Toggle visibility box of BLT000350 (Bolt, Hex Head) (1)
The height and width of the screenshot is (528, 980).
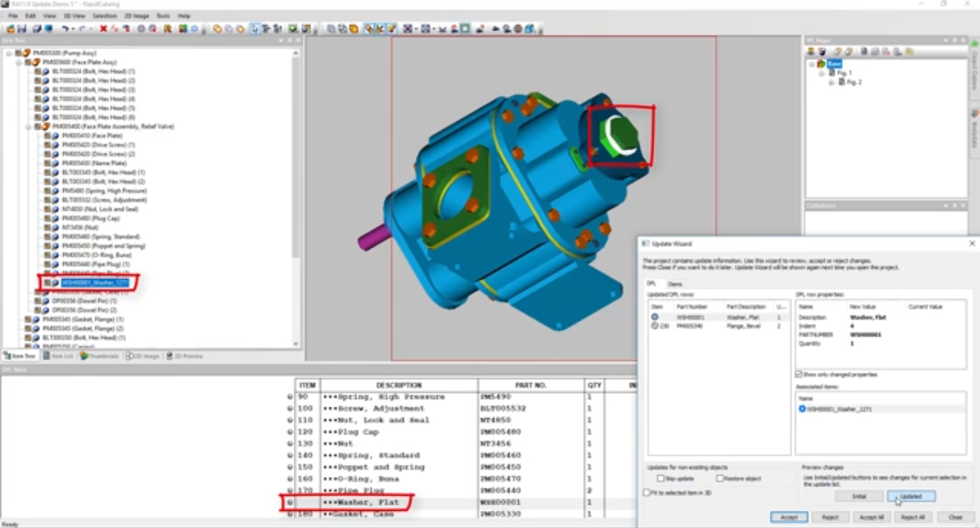pyautogui.click(x=28, y=338)
